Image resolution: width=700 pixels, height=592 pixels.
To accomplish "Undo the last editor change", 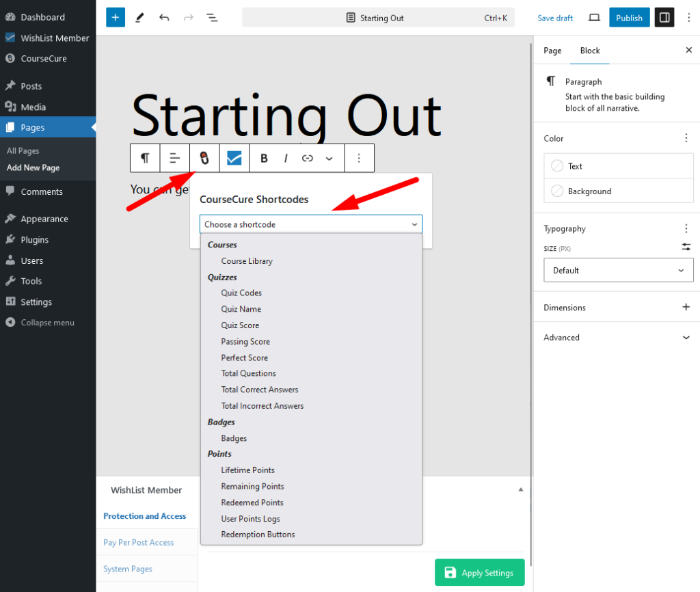I will (x=164, y=18).
